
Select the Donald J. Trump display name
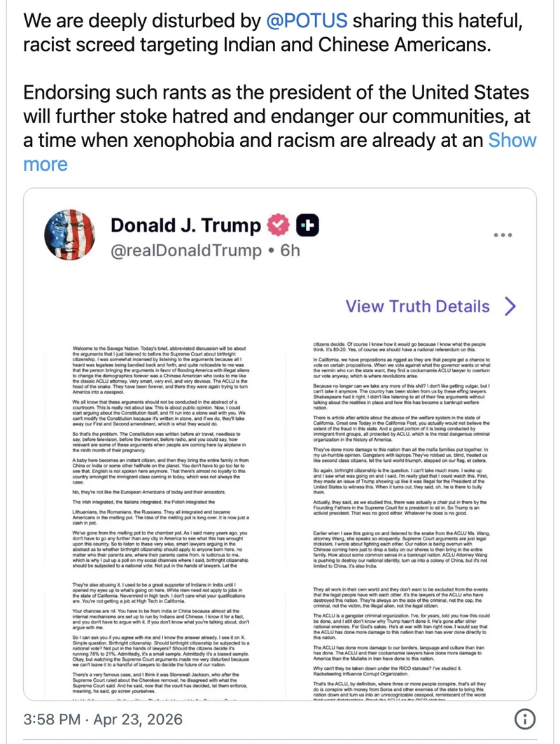[x=185, y=225]
